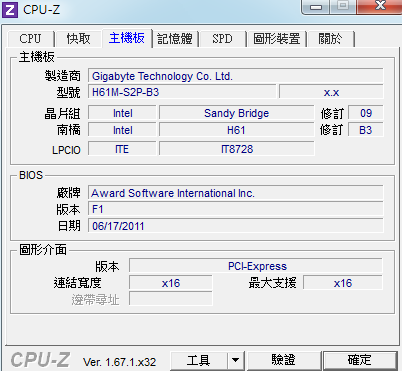Click the Sandy Bridge chipset field

tap(237, 113)
